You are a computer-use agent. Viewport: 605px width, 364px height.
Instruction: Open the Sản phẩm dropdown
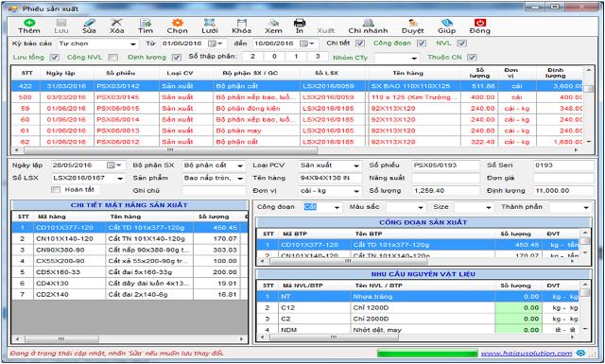pyautogui.click(x=240, y=179)
